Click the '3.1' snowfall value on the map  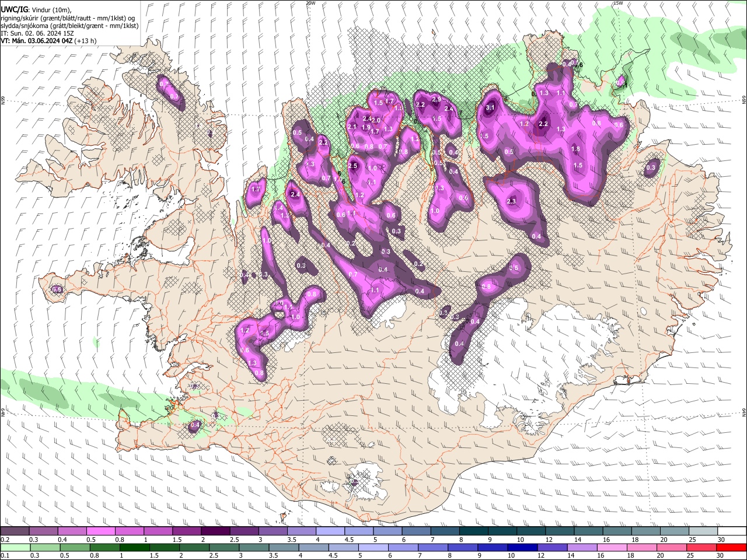[x=490, y=107]
